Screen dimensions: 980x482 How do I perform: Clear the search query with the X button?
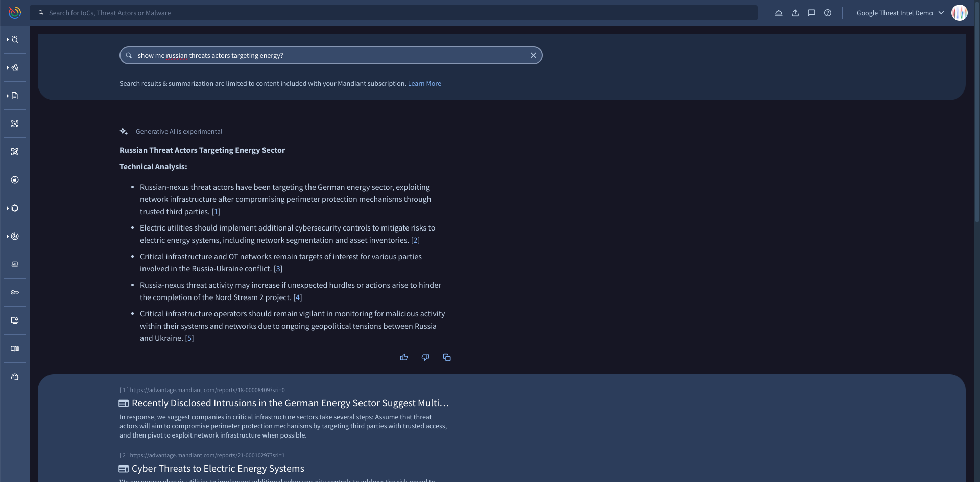(533, 55)
